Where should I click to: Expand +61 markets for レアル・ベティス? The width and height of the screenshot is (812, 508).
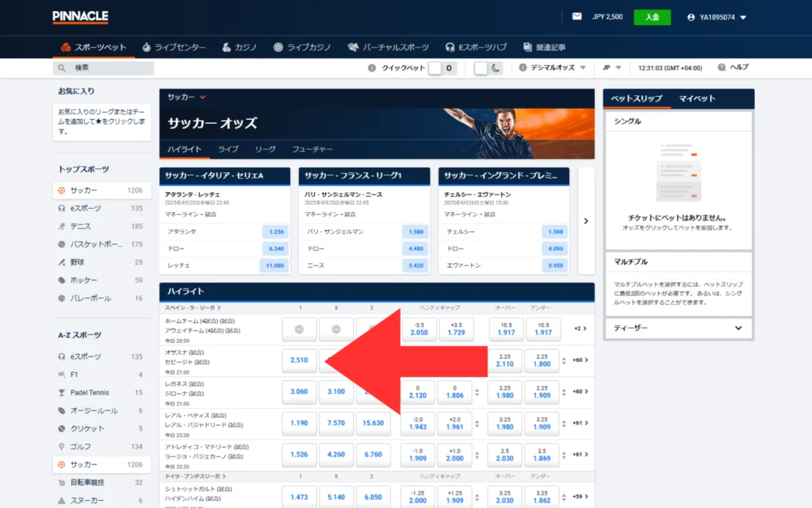coord(580,423)
